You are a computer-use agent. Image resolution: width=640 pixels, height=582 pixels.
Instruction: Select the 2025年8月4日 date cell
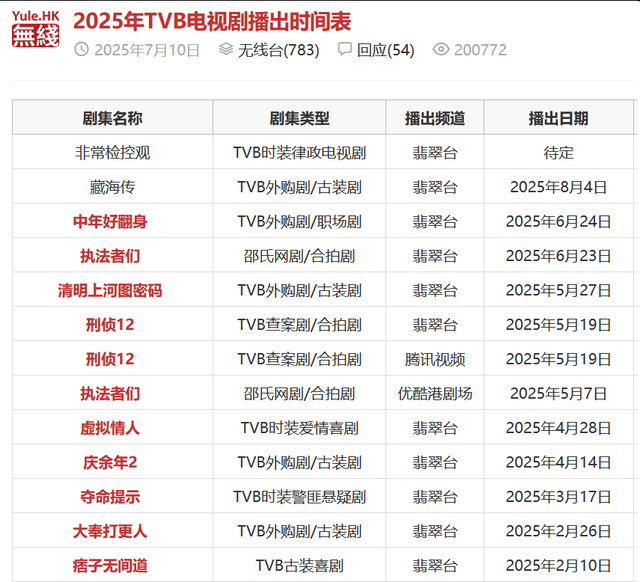click(x=558, y=187)
